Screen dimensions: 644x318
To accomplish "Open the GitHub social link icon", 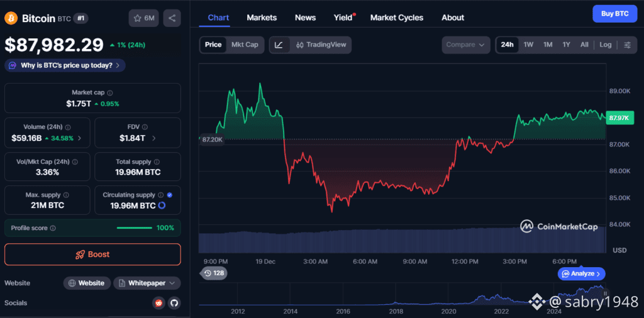I will tap(174, 303).
